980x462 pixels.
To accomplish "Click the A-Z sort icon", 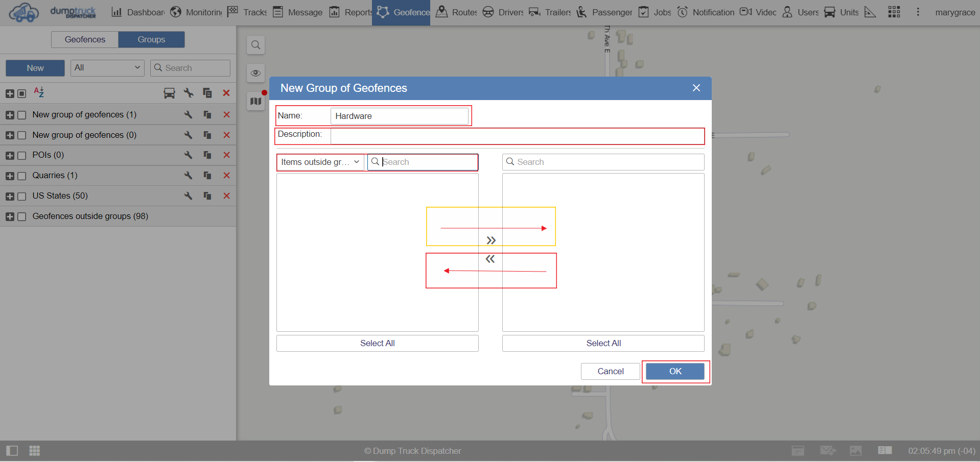I will (x=39, y=92).
